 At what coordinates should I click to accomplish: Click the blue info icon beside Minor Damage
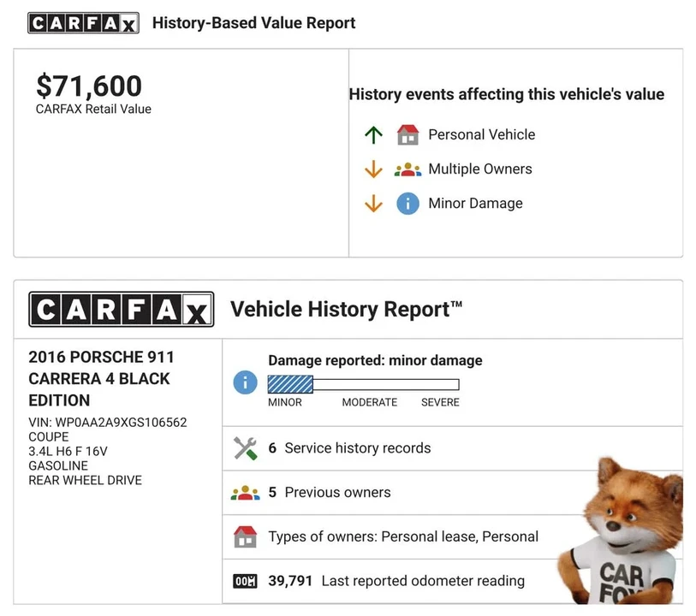coord(407,204)
